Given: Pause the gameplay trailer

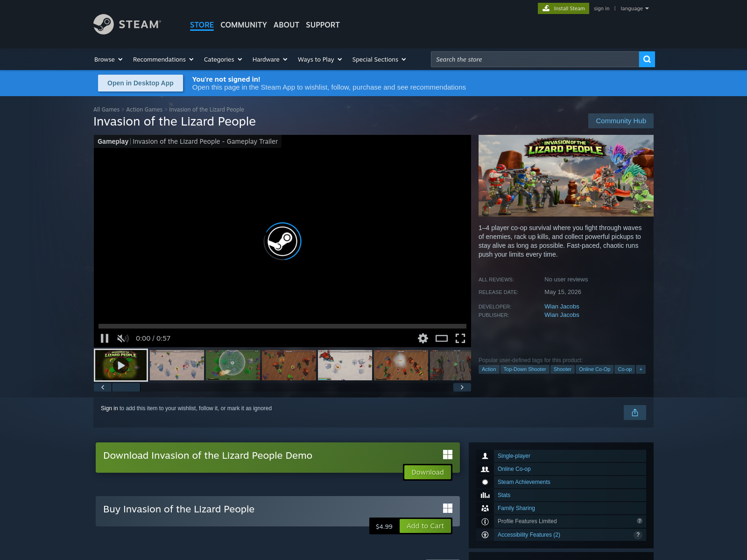Looking at the screenshot, I should (105, 338).
